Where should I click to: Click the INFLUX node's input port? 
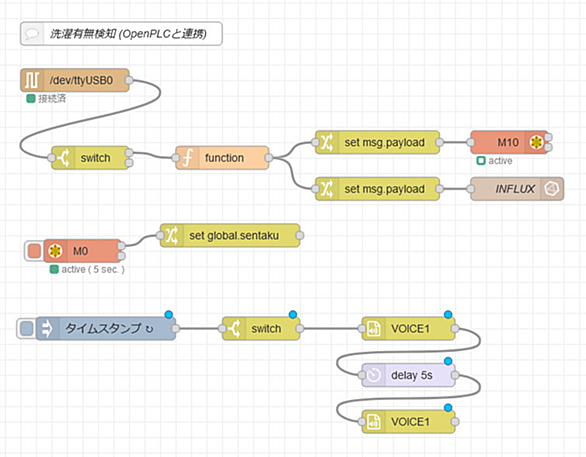[471, 189]
